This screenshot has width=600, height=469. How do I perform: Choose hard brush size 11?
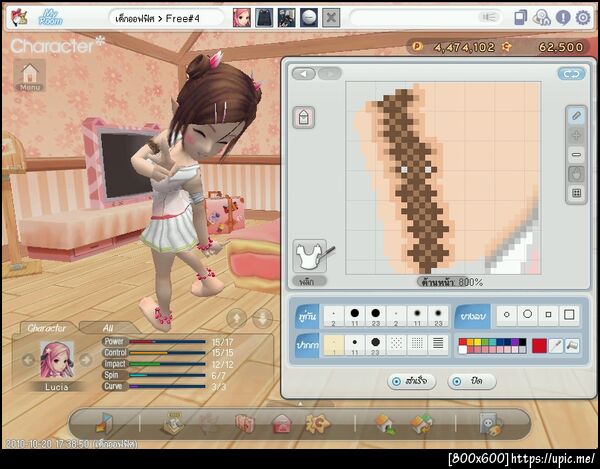(x=355, y=316)
